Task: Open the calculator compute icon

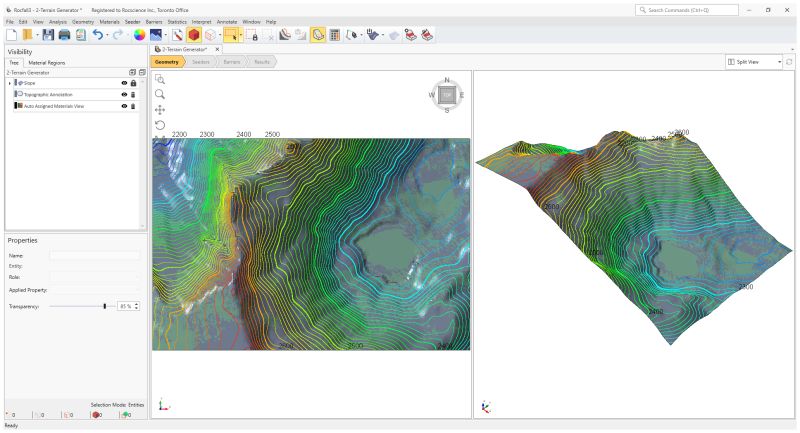Action: [x=335, y=35]
